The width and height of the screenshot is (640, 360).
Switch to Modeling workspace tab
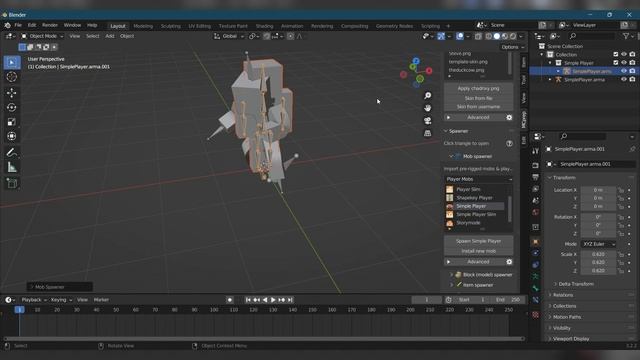143,26
